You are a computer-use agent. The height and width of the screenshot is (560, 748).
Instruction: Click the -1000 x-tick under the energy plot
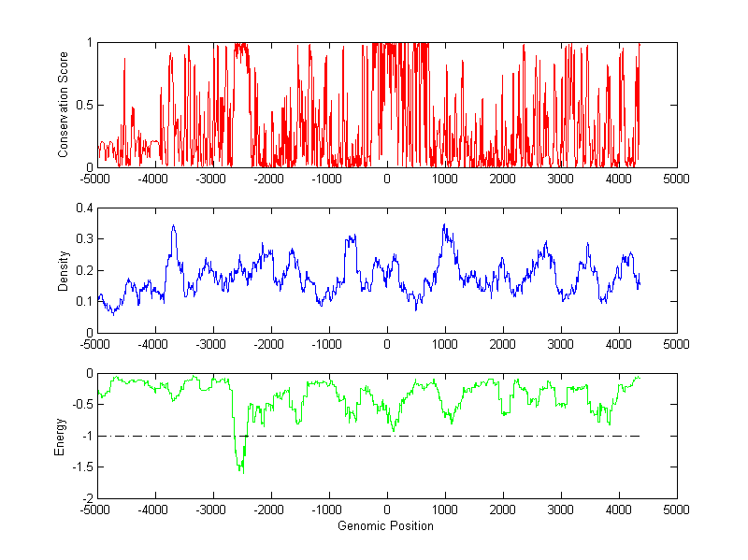326,510
